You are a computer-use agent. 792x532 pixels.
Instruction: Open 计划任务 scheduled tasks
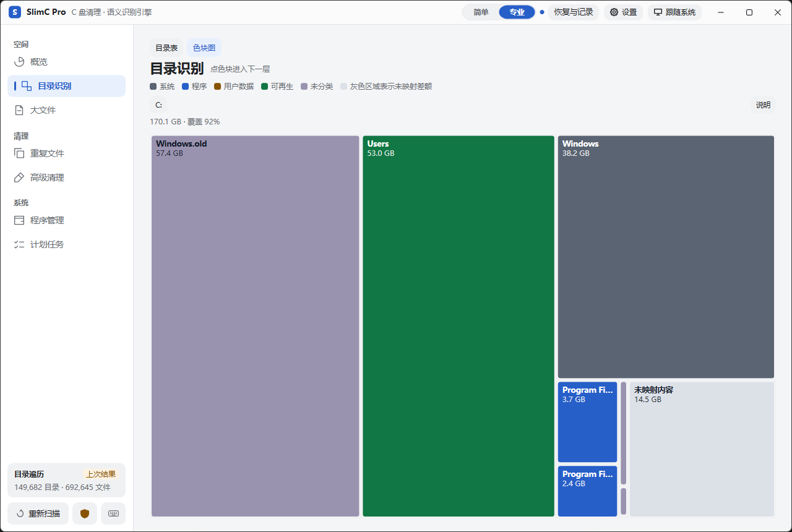tap(66, 244)
